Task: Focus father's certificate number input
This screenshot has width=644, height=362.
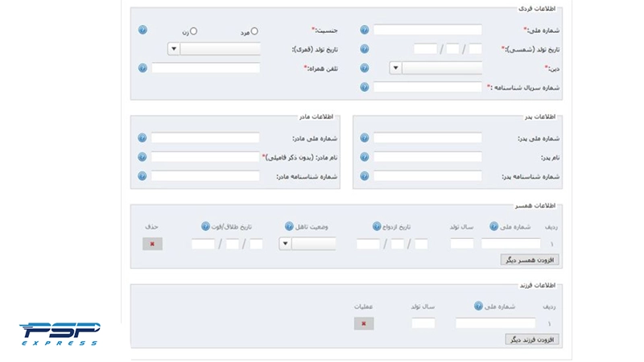Action: tap(427, 176)
